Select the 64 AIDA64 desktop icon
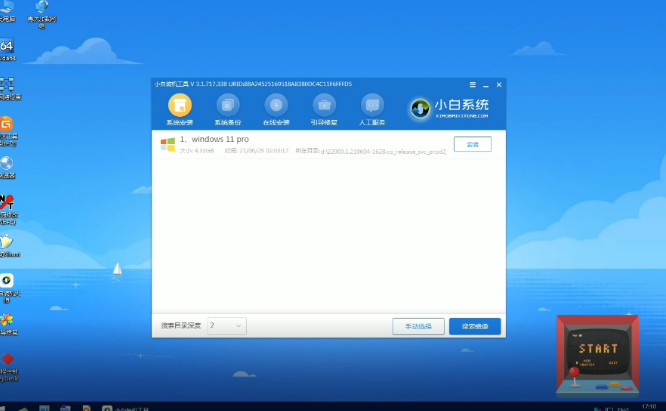 point(6,49)
